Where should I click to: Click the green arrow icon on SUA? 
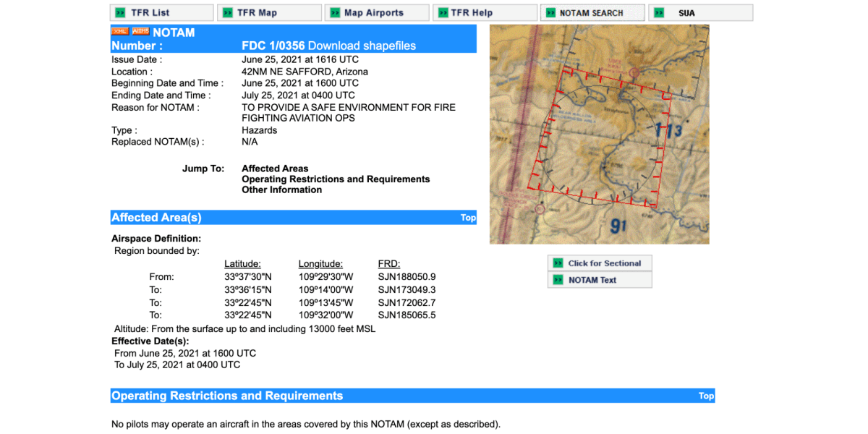(x=659, y=13)
